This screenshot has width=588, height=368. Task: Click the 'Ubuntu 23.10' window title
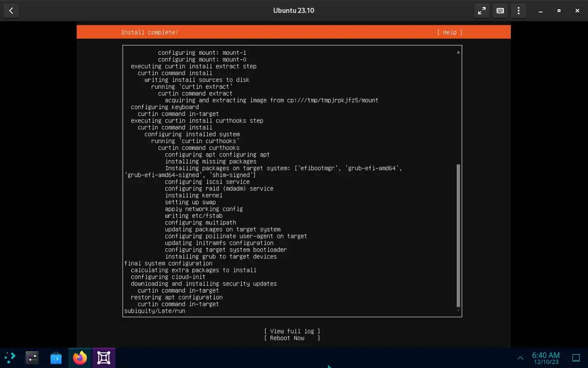coord(294,11)
